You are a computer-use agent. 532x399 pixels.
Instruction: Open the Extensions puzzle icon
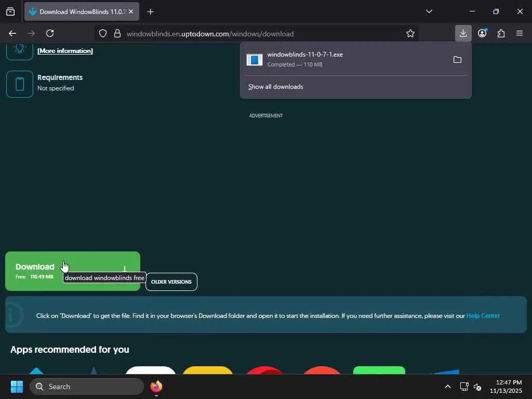pos(501,33)
